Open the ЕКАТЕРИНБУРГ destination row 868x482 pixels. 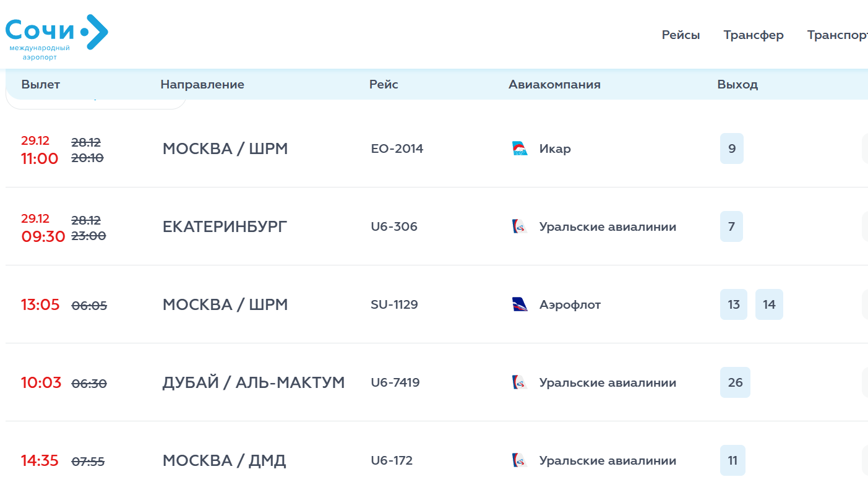click(225, 227)
